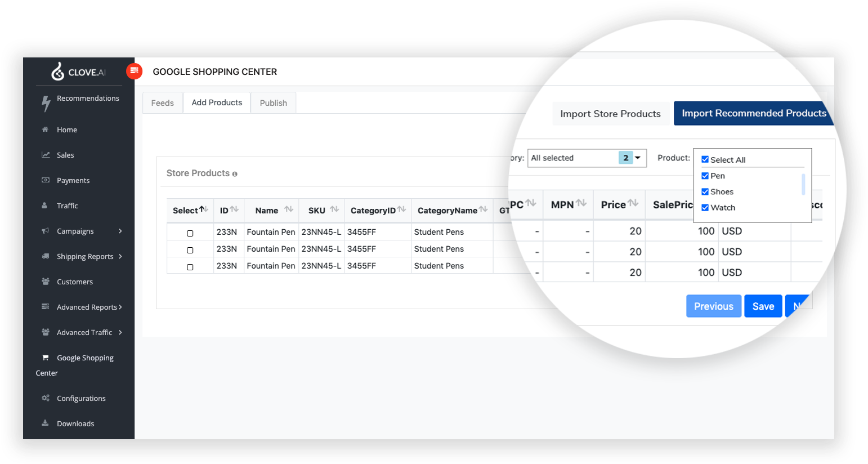The image size is (868, 464).
Task: Sort by MPN column arrows
Action: pyautogui.click(x=581, y=203)
